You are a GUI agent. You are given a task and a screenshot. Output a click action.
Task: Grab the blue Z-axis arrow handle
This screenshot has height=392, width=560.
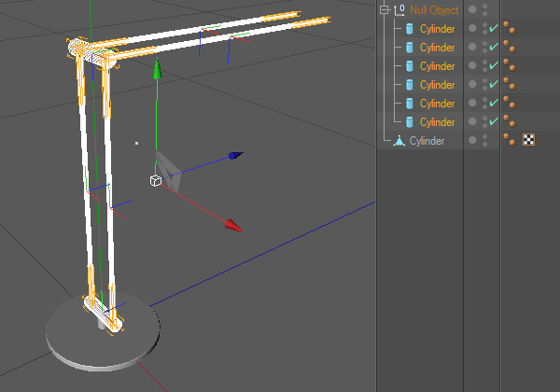pos(235,155)
